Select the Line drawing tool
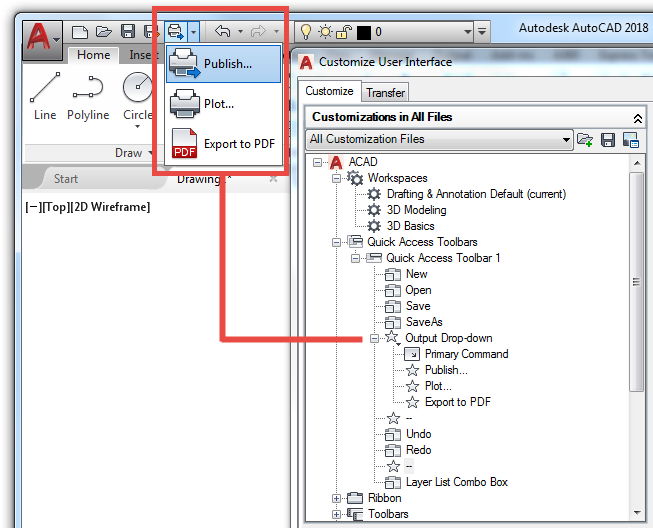The height and width of the screenshot is (528, 653). (45, 97)
